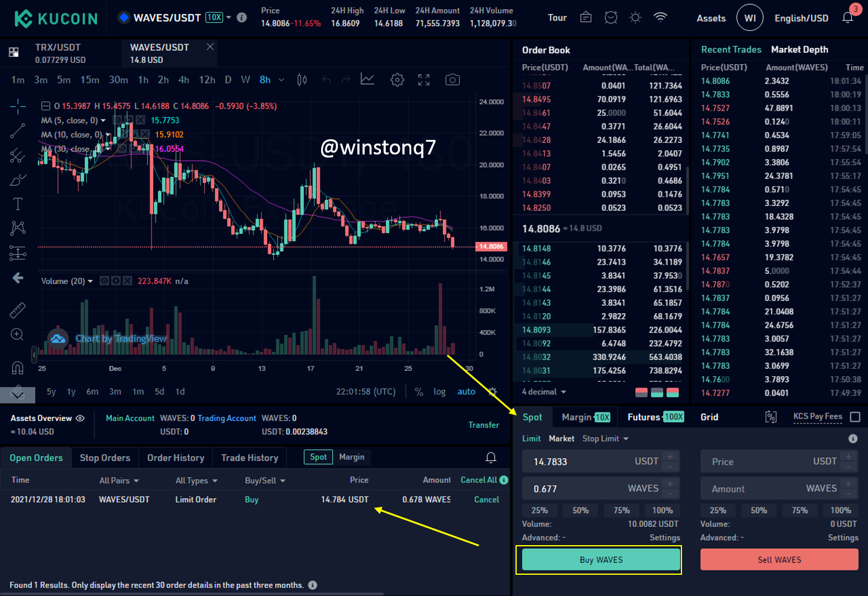This screenshot has height=596, width=868.
Task: Select the text annotation tool
Action: [18, 204]
